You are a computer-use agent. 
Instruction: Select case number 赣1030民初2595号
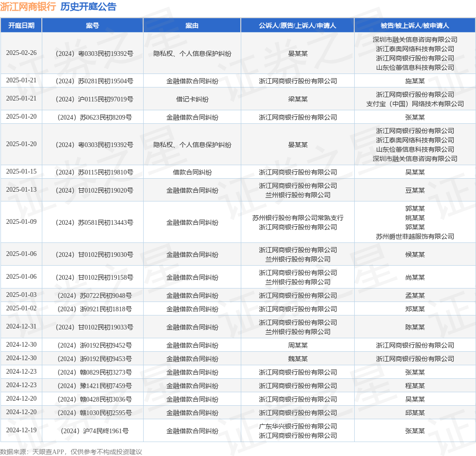(x=94, y=413)
